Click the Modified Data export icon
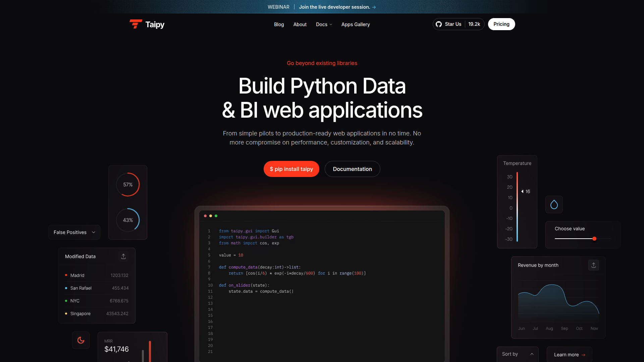The image size is (644, 362). 123,256
